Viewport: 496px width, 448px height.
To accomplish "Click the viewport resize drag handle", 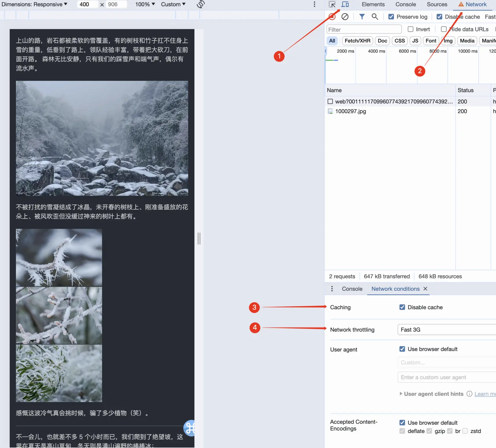I will coord(199,238).
